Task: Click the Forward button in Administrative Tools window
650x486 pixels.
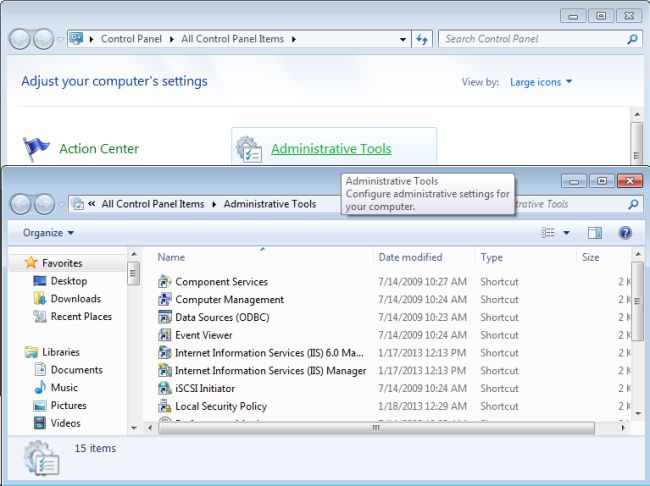Action: [x=44, y=204]
